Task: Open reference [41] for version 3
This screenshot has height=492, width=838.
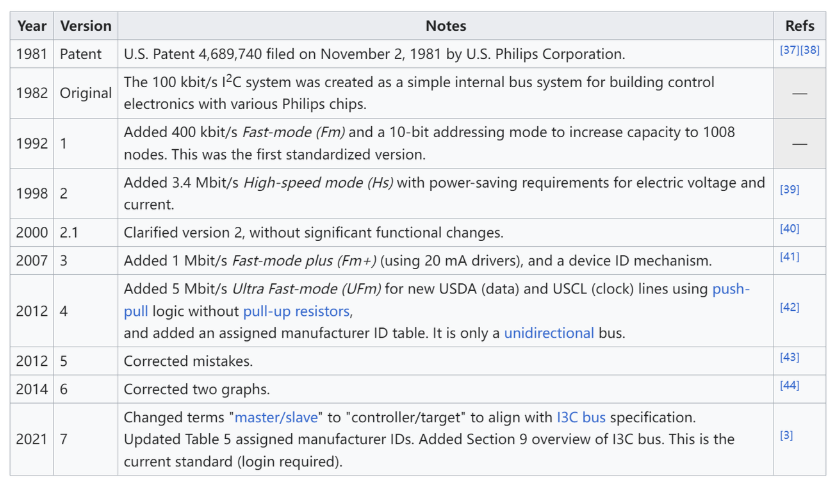Action: point(789,257)
